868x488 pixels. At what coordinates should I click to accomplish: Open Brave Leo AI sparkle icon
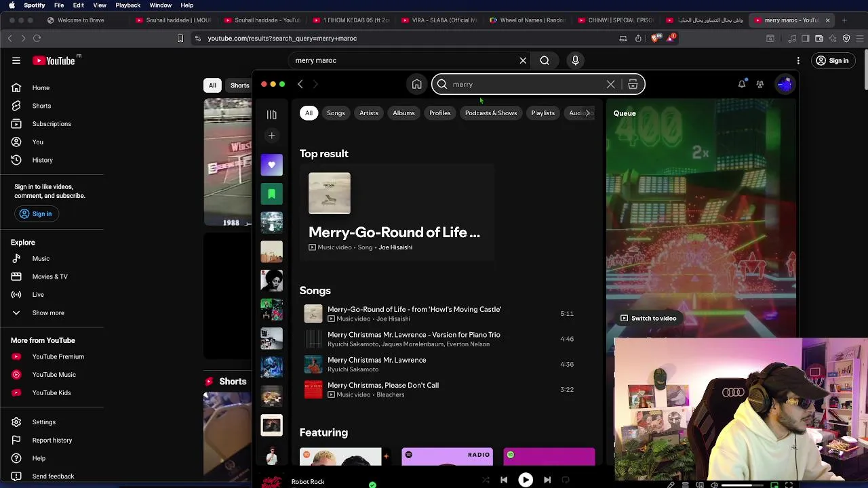pyautogui.click(x=833, y=38)
